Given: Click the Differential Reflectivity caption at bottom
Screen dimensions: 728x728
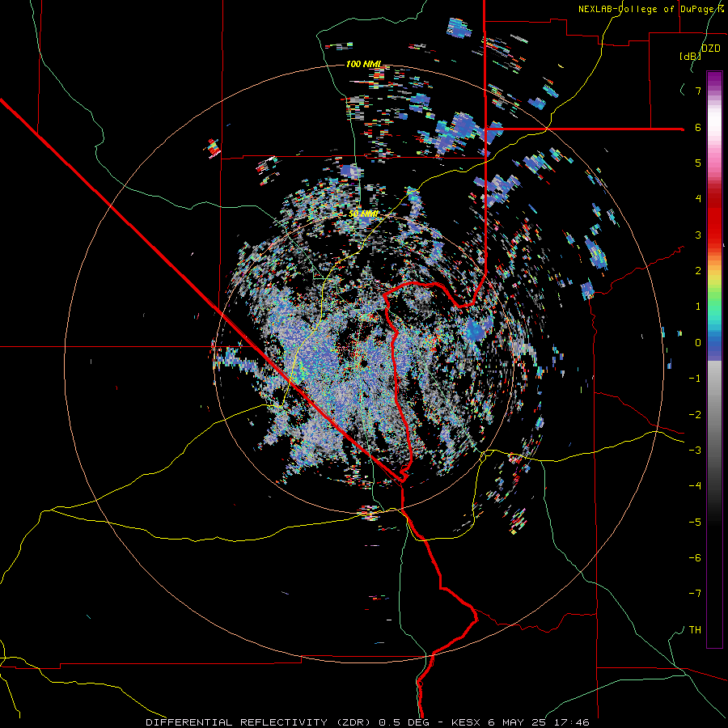Looking at the screenshot, I should click(367, 722).
